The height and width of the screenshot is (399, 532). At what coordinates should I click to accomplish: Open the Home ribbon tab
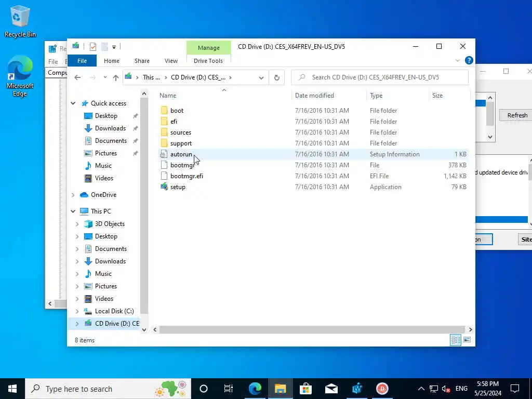tap(112, 61)
